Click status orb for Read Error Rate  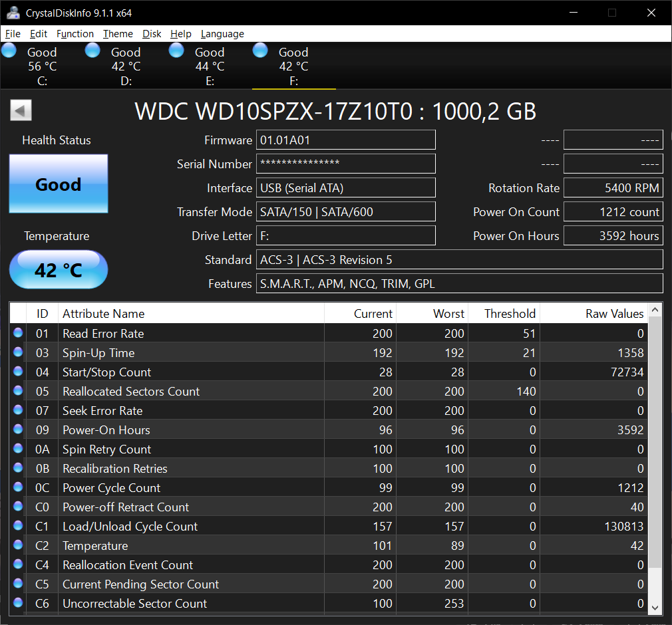click(18, 333)
